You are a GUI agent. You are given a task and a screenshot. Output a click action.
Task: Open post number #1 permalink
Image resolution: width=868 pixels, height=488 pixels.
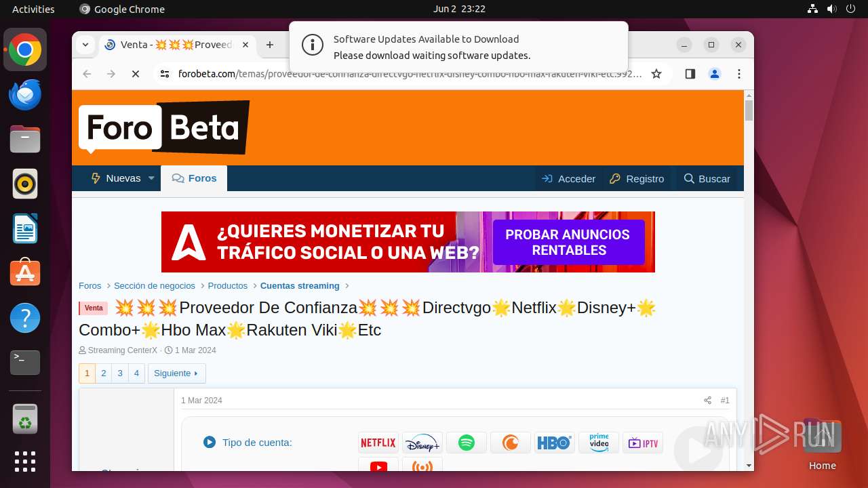[725, 401]
